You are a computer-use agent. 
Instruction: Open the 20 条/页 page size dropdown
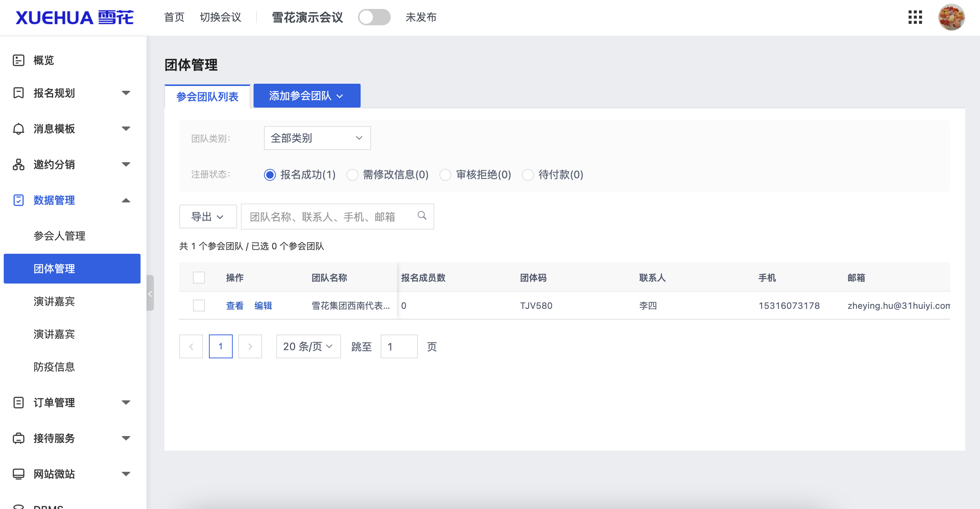[x=308, y=346]
